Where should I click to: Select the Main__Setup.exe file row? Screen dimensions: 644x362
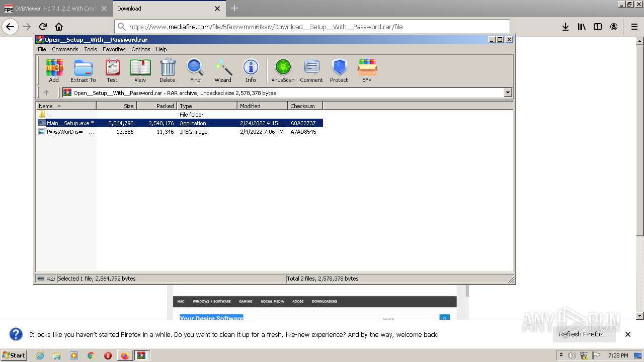180,123
